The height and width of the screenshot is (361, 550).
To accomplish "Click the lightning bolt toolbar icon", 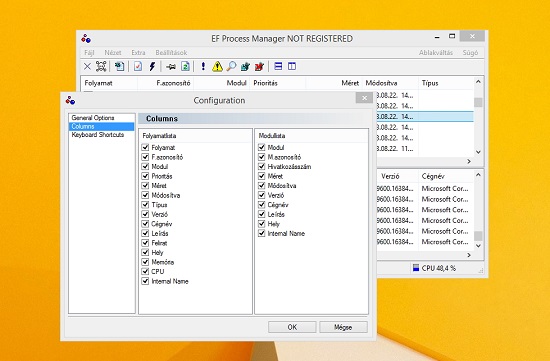I will (152, 66).
